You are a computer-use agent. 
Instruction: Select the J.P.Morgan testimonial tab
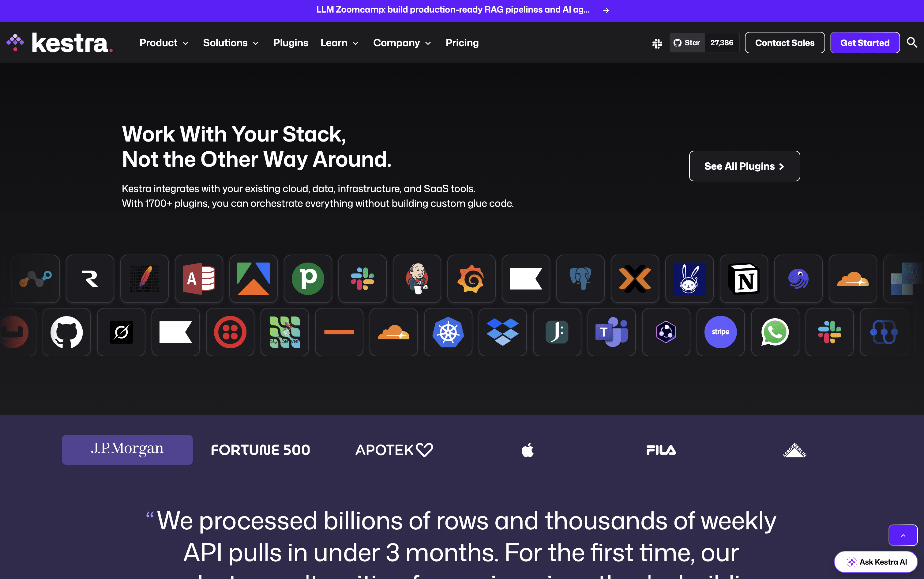pyautogui.click(x=127, y=450)
